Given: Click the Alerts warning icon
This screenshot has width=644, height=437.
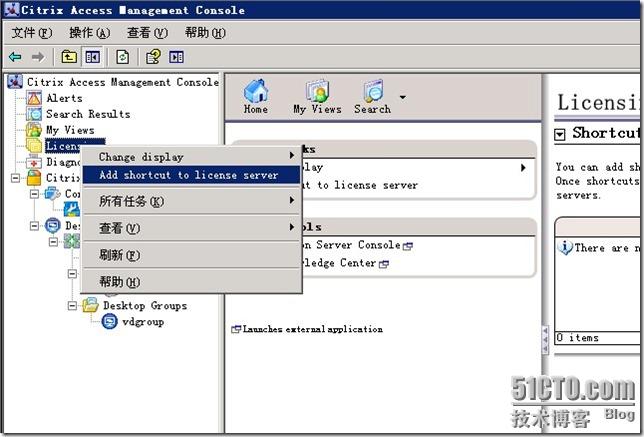Looking at the screenshot, I should 34,98.
